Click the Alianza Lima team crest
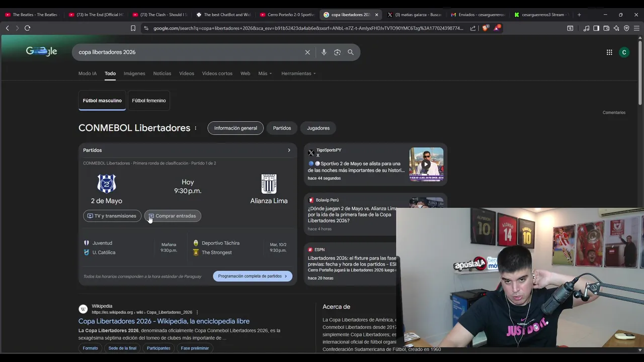The height and width of the screenshot is (362, 644). click(269, 184)
